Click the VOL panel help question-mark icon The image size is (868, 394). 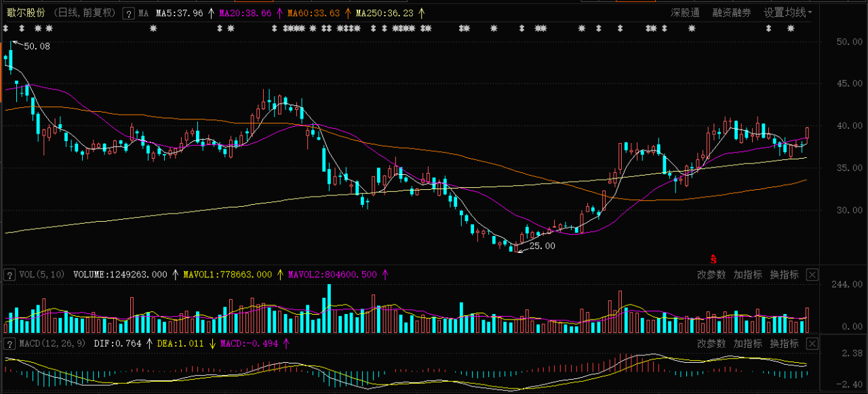(x=9, y=275)
